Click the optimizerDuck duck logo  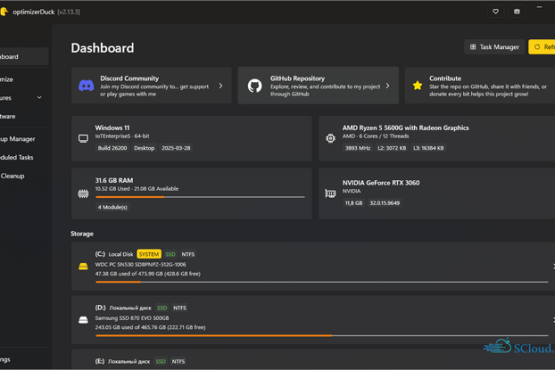point(4,12)
